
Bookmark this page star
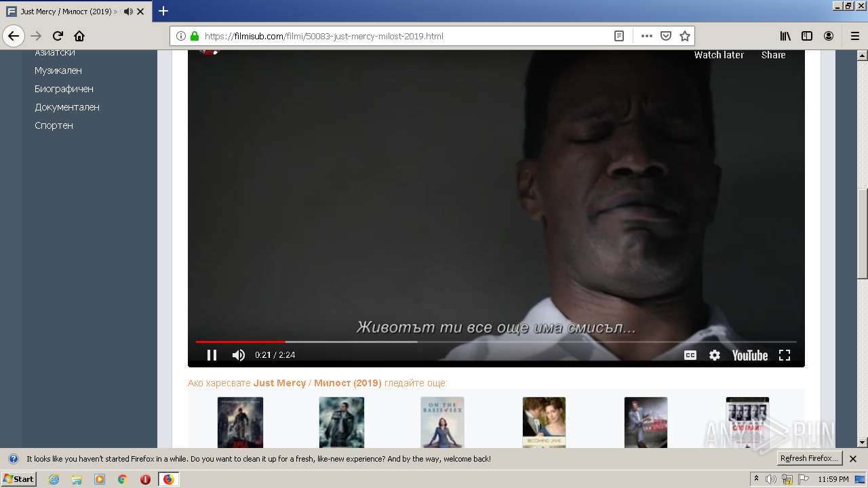click(x=685, y=36)
